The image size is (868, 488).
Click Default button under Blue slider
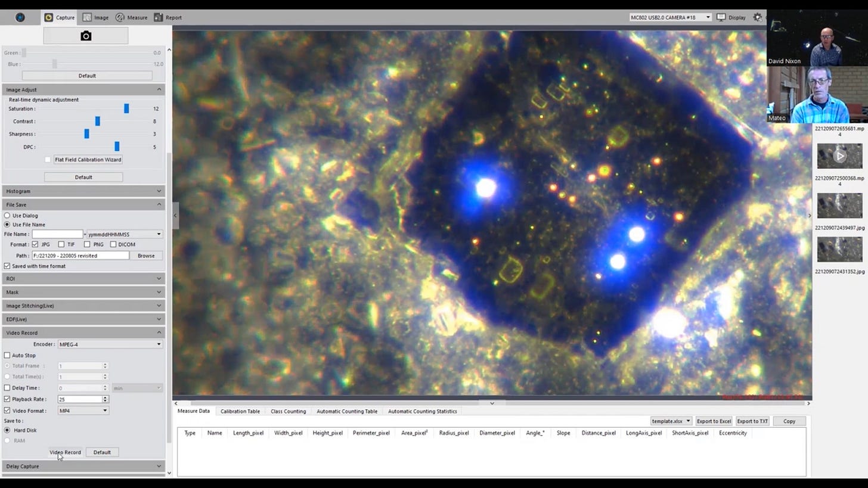pyautogui.click(x=87, y=76)
